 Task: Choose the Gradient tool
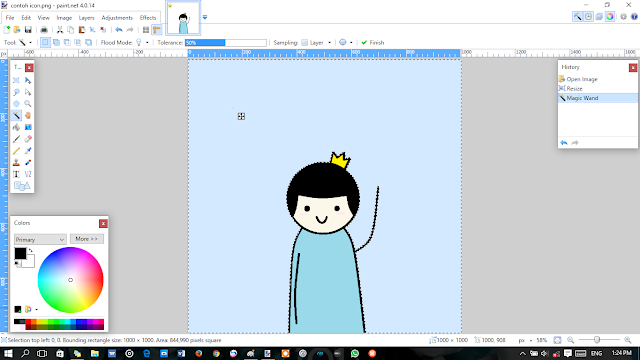28,127
